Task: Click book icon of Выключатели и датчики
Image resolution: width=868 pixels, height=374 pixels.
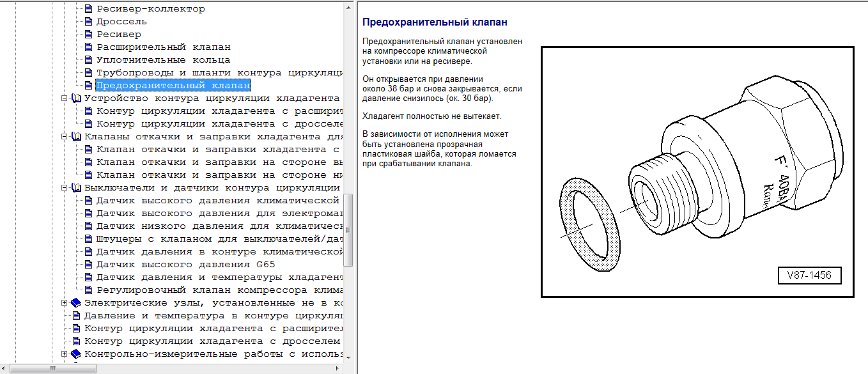Action: (x=77, y=188)
